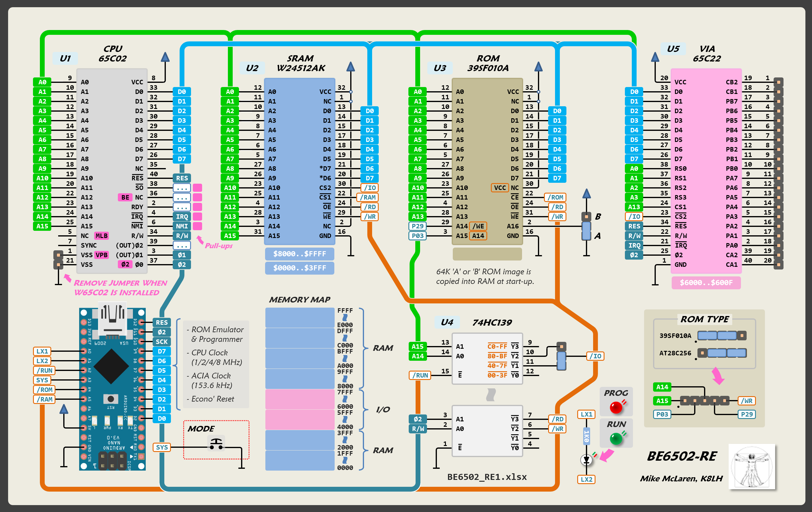Click the NMI pull-up signal tag
812x512 pixels.
[182, 226]
